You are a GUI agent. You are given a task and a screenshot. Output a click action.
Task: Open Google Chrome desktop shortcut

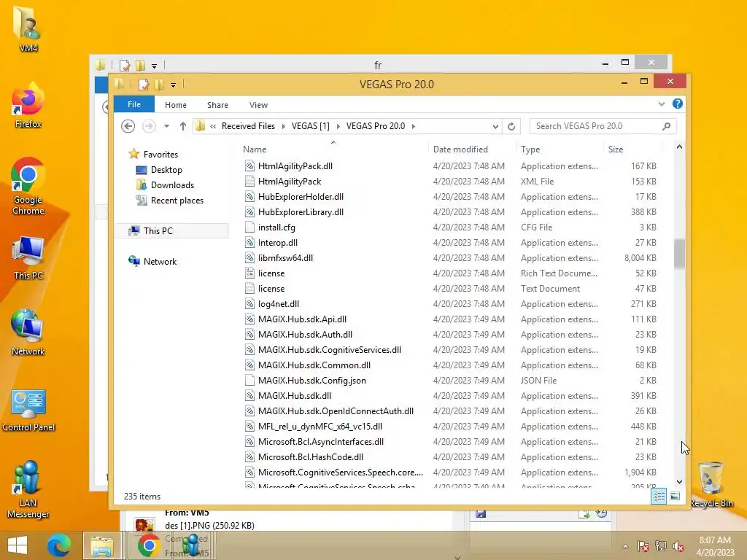28,187
